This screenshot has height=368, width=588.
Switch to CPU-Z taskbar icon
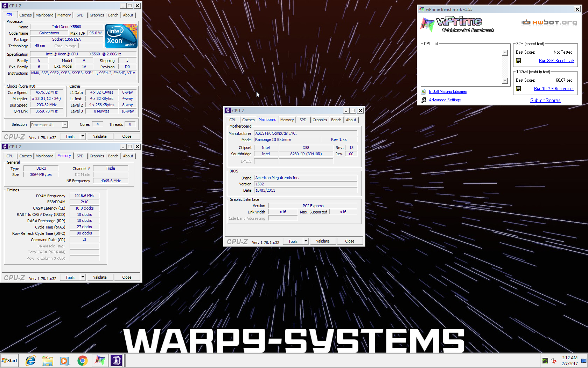[x=116, y=360]
